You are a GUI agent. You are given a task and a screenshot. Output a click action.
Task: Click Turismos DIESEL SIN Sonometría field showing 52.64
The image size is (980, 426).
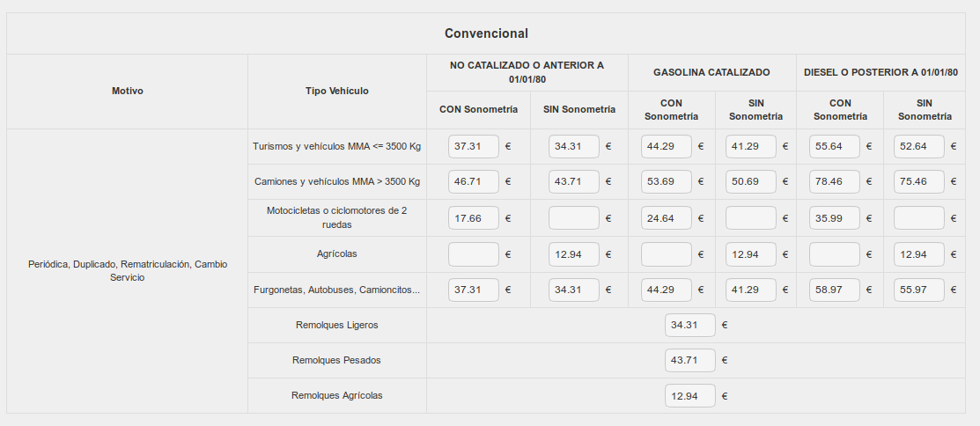tap(919, 146)
